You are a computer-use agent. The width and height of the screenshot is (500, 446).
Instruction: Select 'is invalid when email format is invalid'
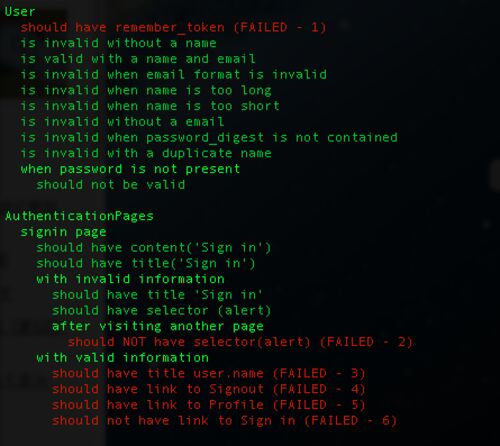(173, 74)
